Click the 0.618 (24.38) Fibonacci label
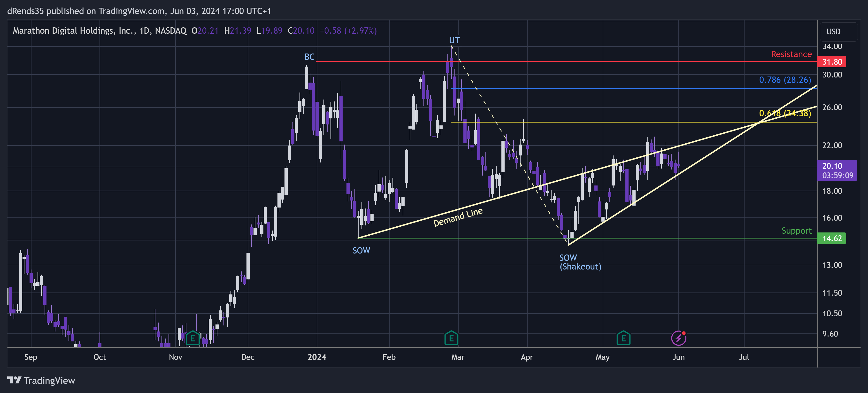Viewport: 868px width, 393px height. pyautogui.click(x=785, y=113)
